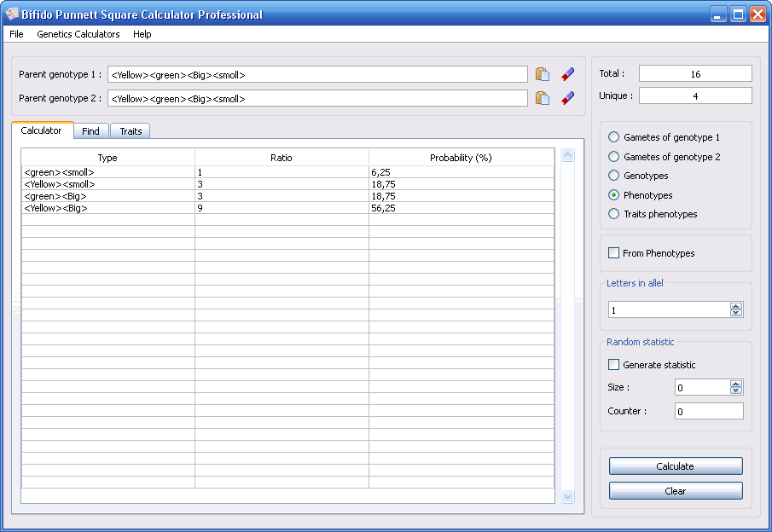This screenshot has width=772, height=532.
Task: Switch to the Find tab
Action: pos(90,131)
